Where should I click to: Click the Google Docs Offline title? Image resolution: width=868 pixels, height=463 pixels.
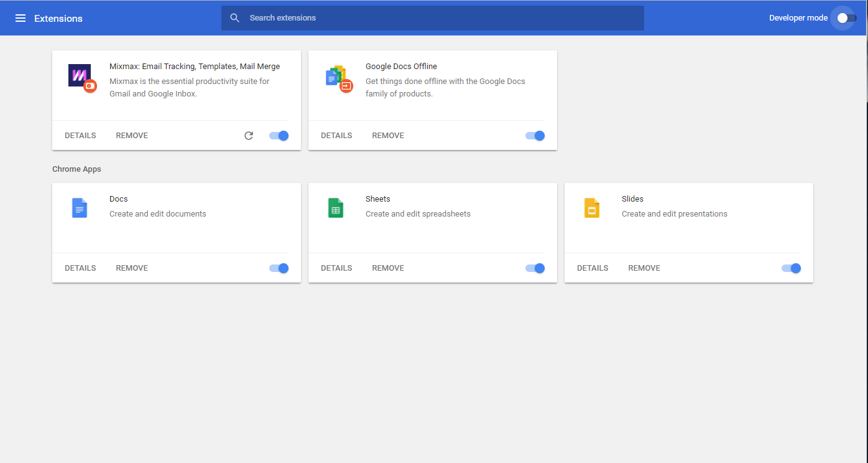tap(401, 67)
